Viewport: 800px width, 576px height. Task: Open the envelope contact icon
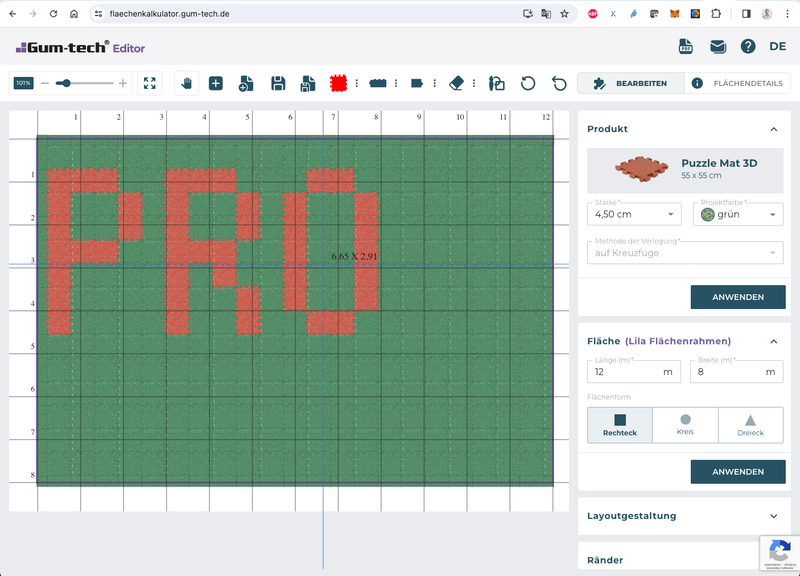717,46
